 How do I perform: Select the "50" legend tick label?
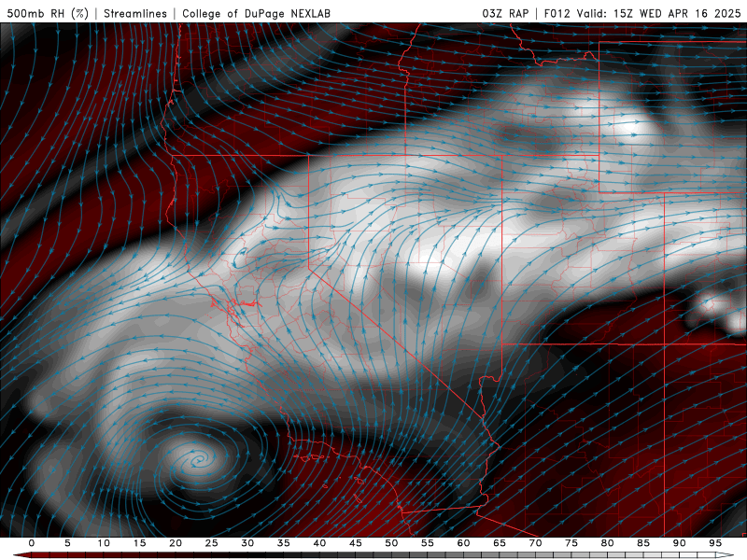pos(391,543)
